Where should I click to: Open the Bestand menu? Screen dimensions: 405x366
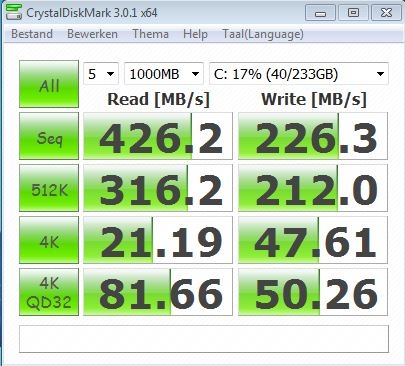(x=32, y=34)
